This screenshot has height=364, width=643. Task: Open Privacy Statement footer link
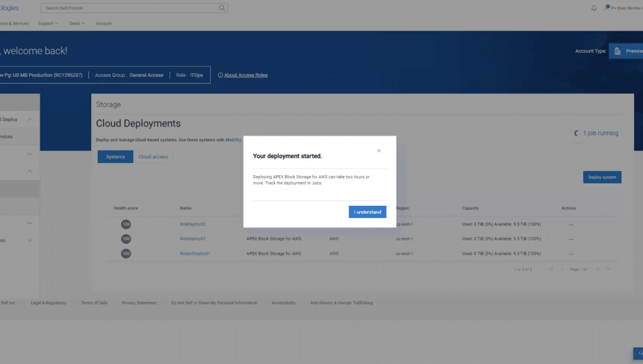point(139,303)
